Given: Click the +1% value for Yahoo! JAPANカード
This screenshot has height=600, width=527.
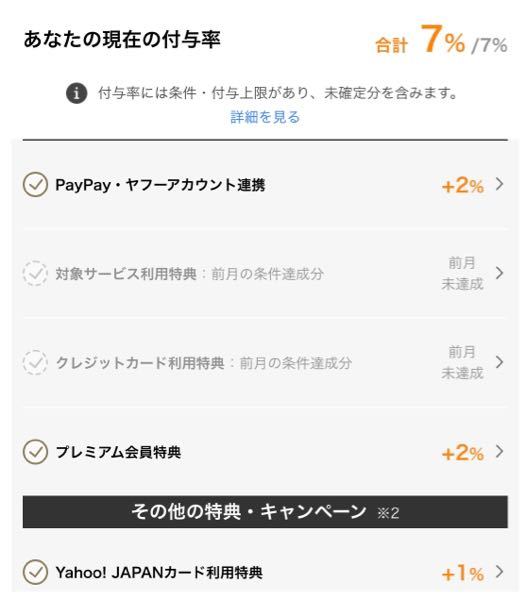Looking at the screenshot, I should pyautogui.click(x=463, y=573).
